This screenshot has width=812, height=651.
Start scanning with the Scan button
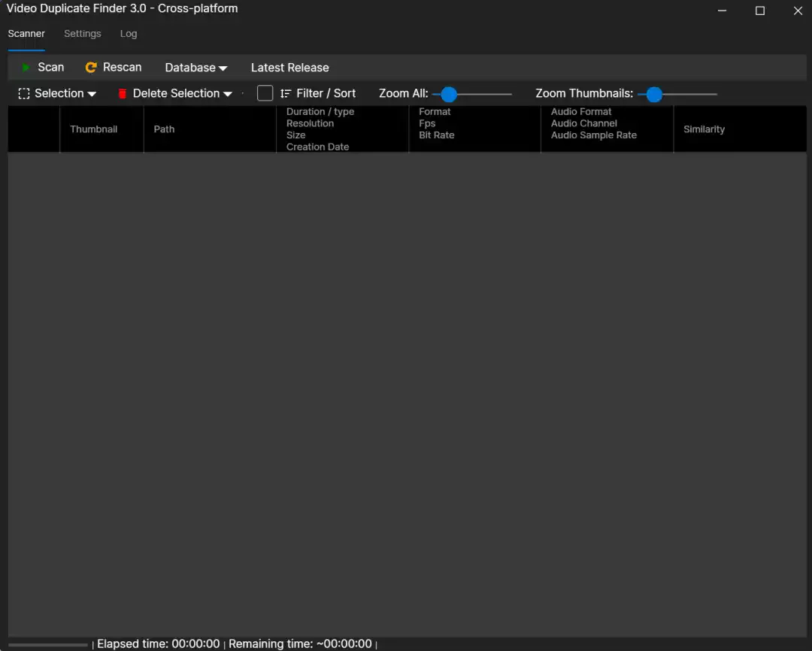(x=43, y=68)
